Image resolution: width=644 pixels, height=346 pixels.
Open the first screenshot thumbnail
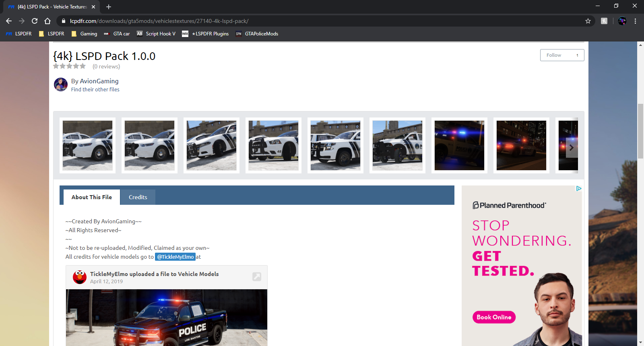click(x=87, y=145)
